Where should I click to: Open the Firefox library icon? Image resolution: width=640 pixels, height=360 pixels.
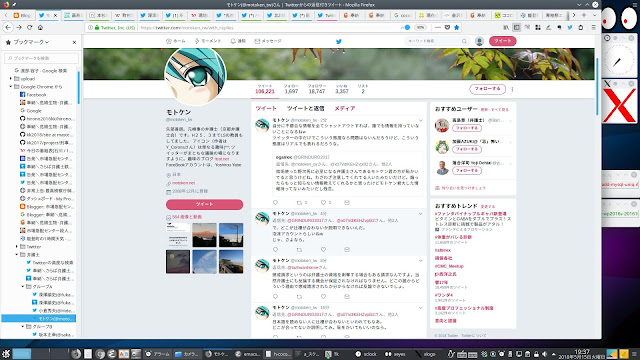(x=506, y=27)
